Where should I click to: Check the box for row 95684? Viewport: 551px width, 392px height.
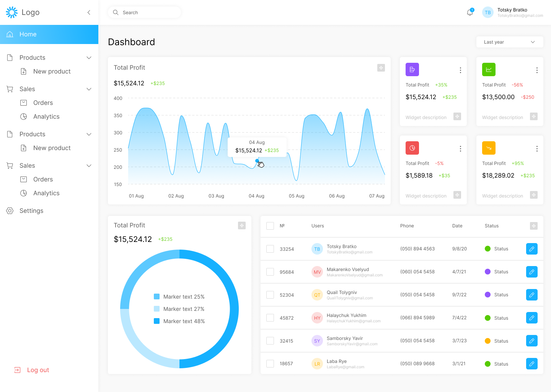pyautogui.click(x=270, y=272)
